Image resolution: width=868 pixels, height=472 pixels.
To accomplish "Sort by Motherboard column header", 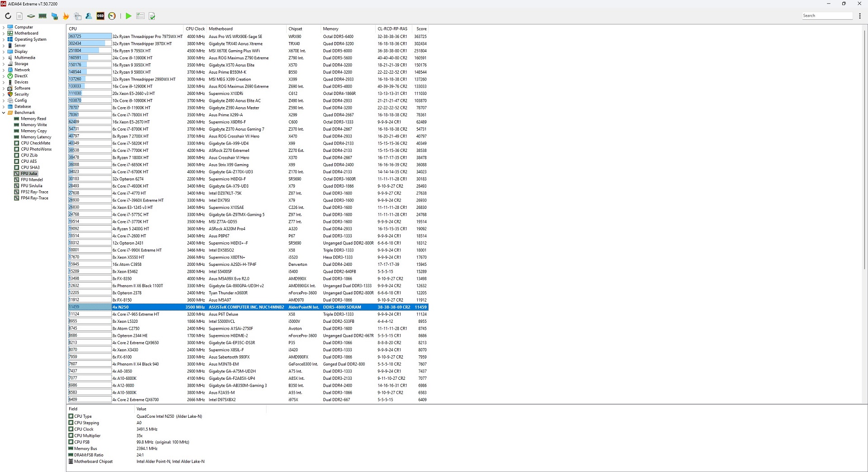I will 247,28.
